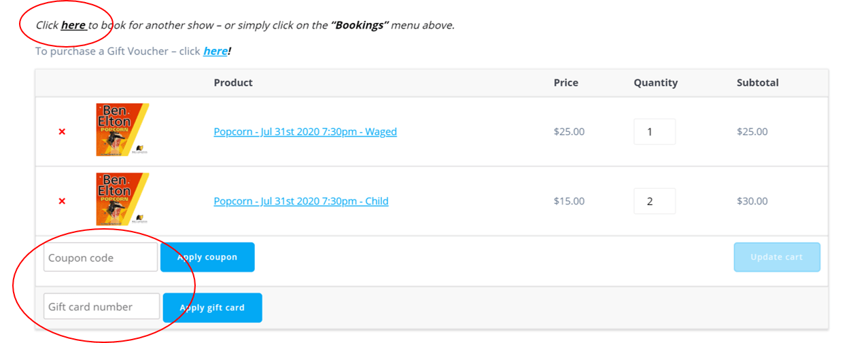Click the Price column header
The image size is (868, 343).
tap(566, 83)
